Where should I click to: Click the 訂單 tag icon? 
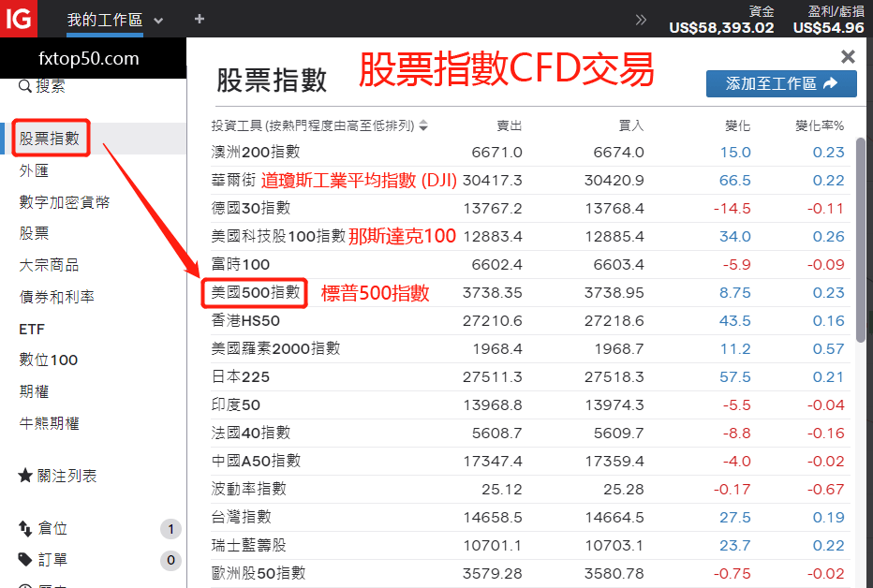click(25, 560)
